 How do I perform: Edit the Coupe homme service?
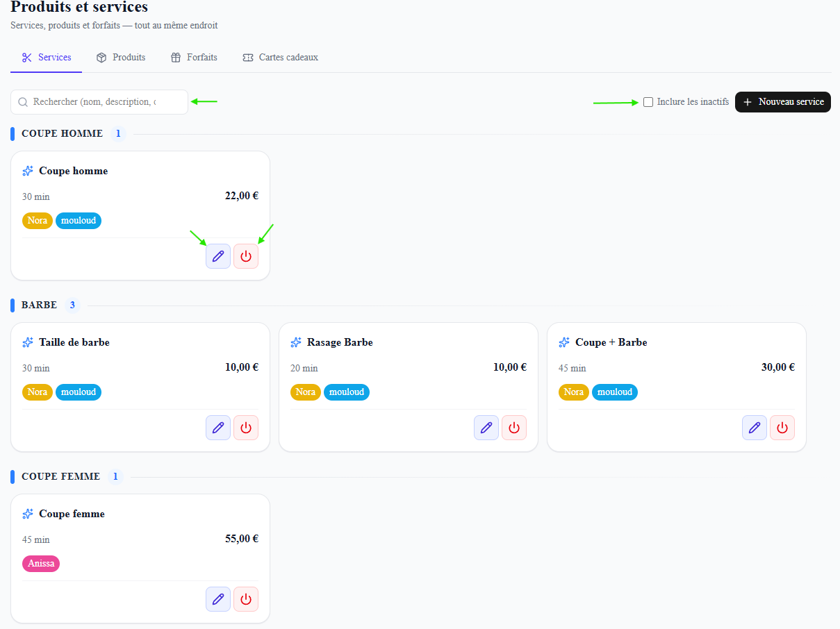(218, 256)
